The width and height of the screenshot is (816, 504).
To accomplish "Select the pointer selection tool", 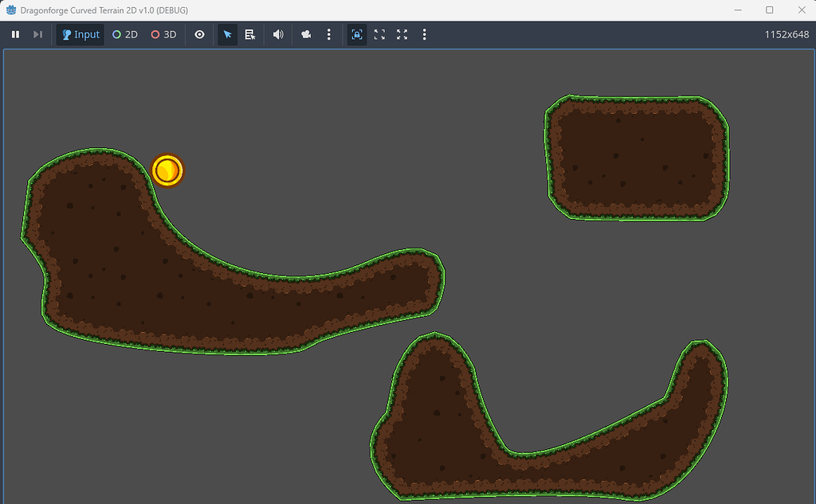I will pos(227,34).
